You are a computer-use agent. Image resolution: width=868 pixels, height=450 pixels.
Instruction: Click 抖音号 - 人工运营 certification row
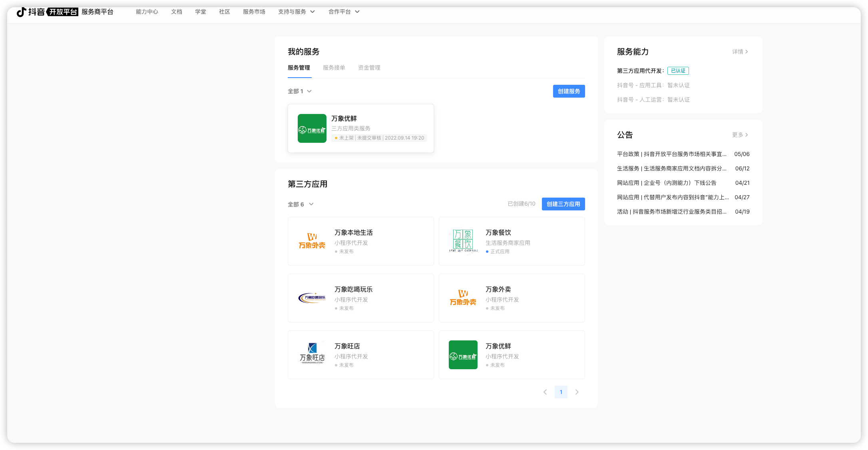[653, 100]
